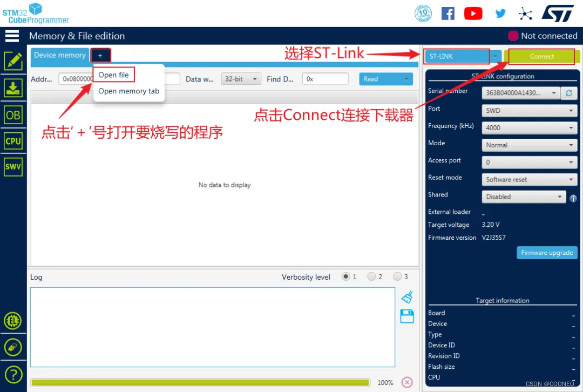Click inside the Log text area
Image resolution: width=583 pixels, height=392 pixels.
[213, 327]
